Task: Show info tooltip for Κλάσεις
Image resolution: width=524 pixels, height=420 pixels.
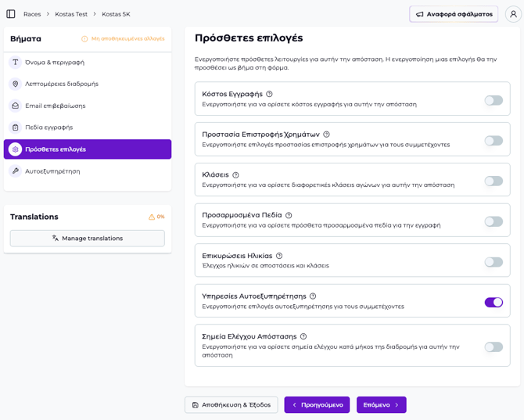Action: 235,175
